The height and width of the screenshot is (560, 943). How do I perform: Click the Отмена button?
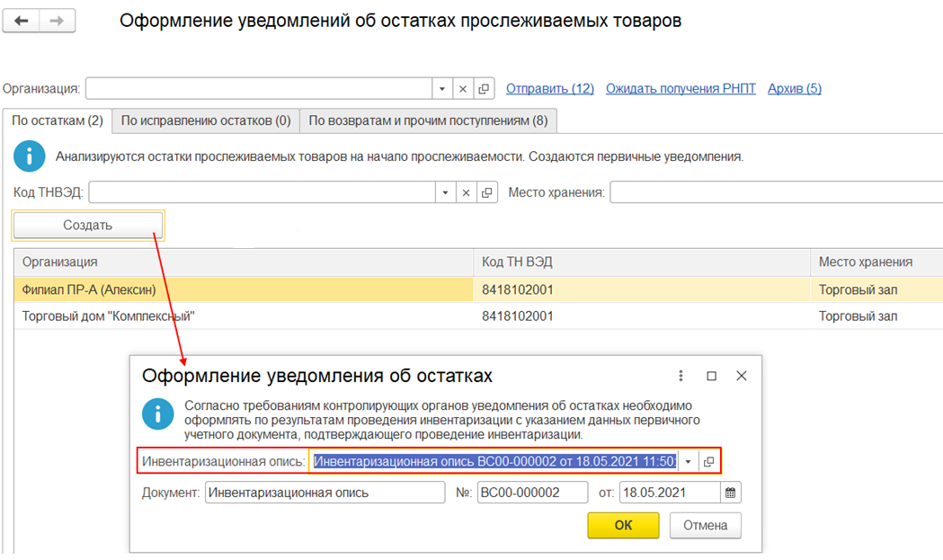(705, 525)
